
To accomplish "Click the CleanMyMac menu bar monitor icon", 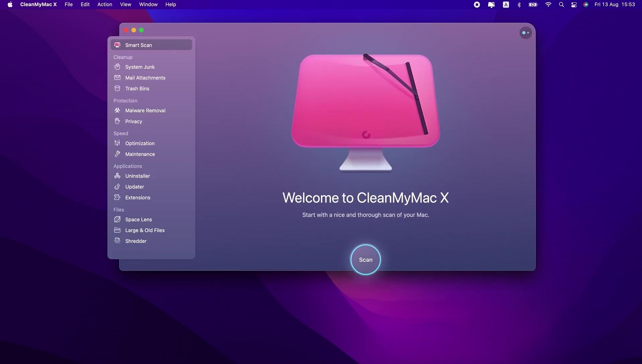I will coord(491,4).
